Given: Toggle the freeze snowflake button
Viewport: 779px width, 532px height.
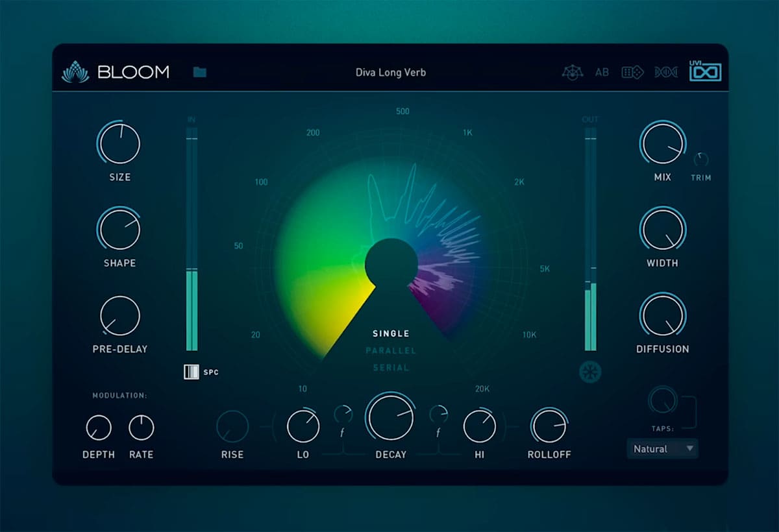Looking at the screenshot, I should pos(591,372).
